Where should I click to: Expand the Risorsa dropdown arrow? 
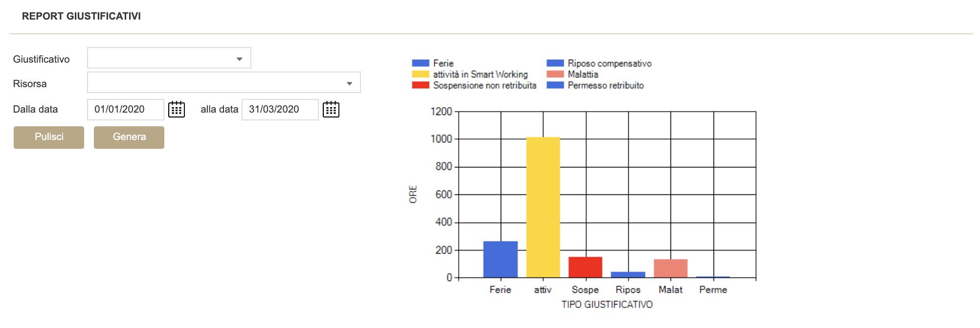(349, 83)
